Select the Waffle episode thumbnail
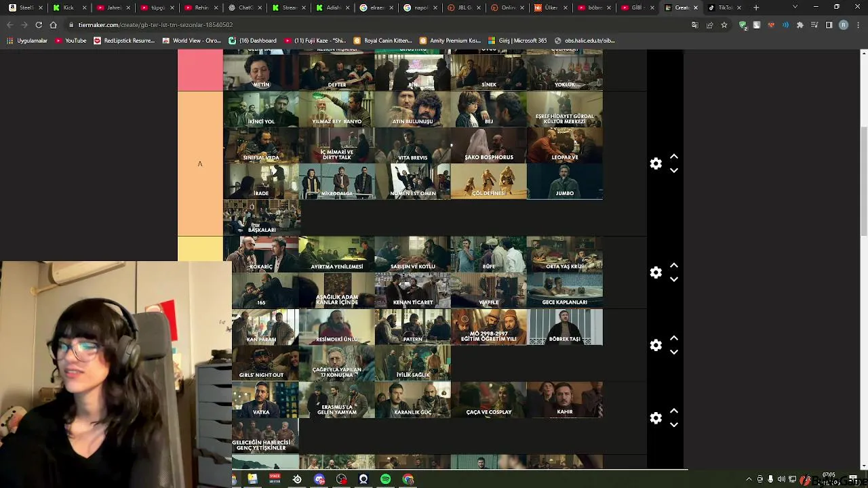868x488 pixels. coord(489,291)
